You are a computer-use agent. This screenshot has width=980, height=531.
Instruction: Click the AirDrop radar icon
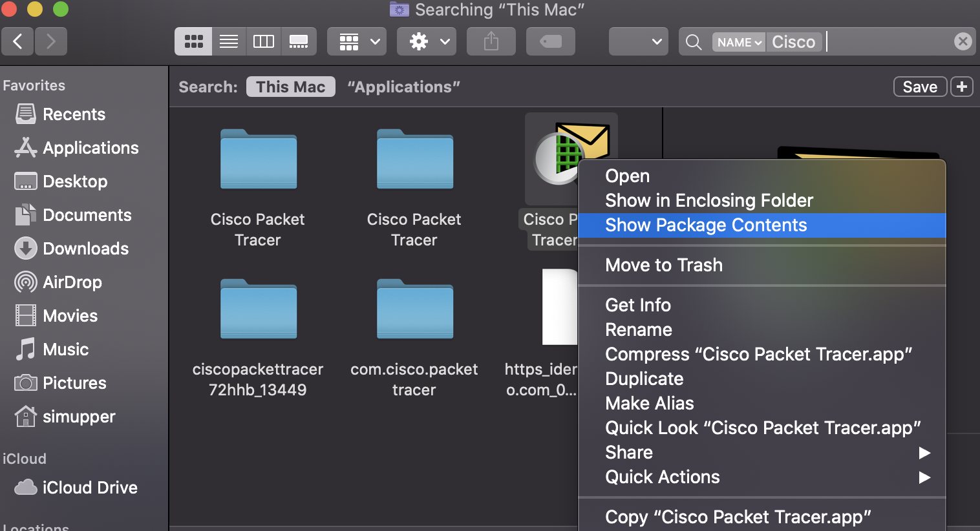(x=26, y=282)
